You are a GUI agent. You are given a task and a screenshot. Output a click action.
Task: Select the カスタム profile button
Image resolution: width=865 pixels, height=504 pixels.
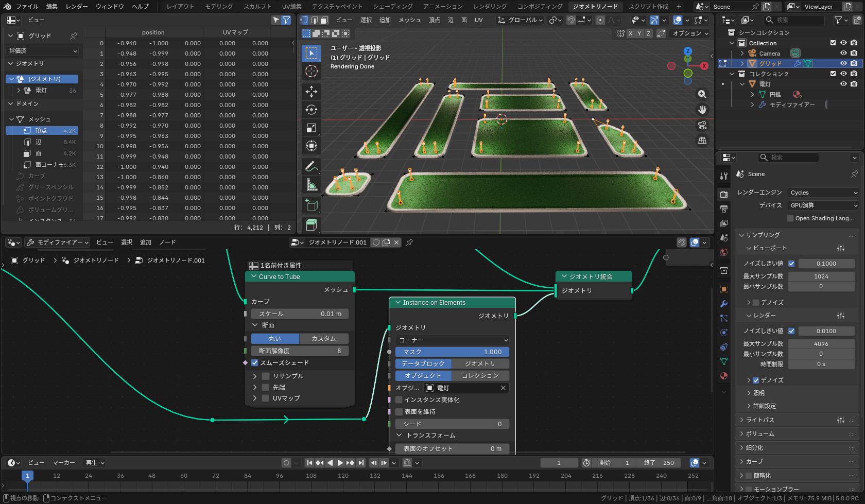pyautogui.click(x=323, y=339)
